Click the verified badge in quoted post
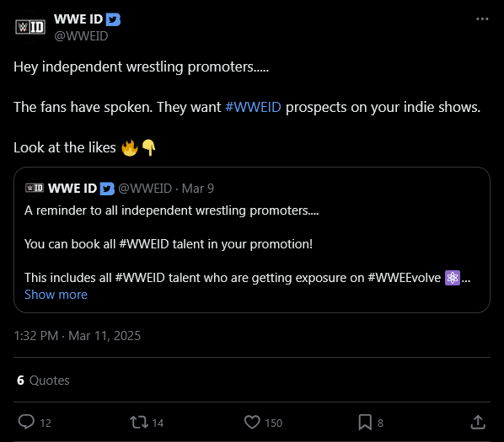This screenshot has height=442, width=504. (107, 189)
